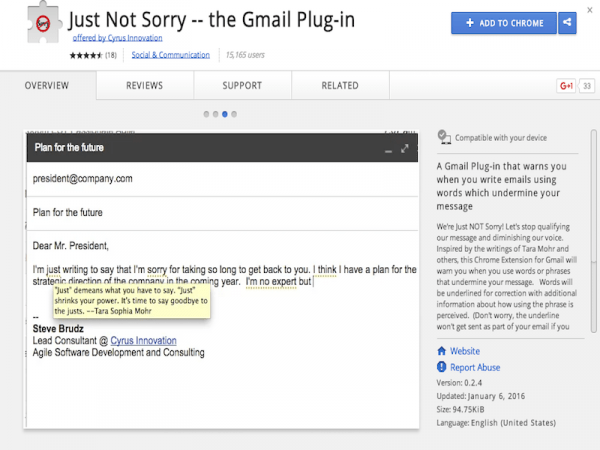Screen dimensions: 600x450
Task: Click the Website home icon
Action: [442, 352]
